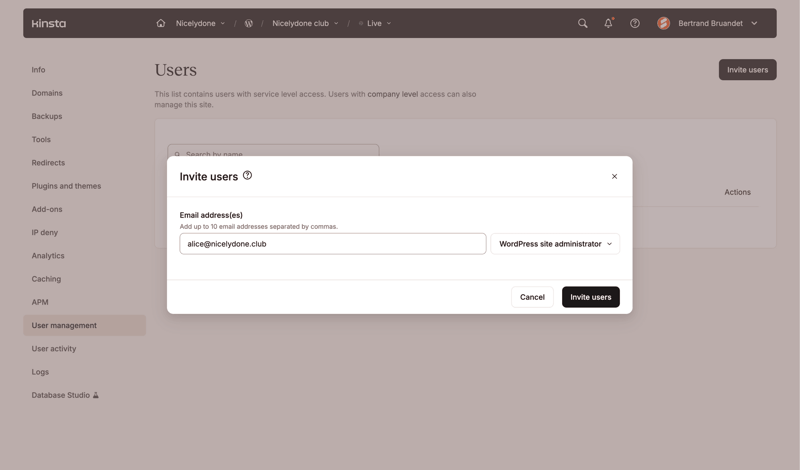Click the Actions column header
This screenshot has height=470, width=800.
tap(738, 192)
